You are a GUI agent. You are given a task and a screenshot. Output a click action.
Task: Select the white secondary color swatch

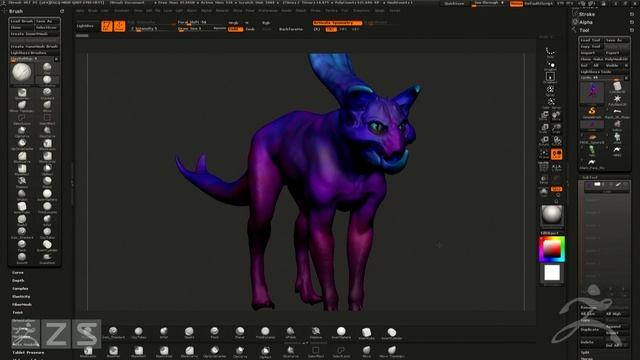(x=552, y=273)
